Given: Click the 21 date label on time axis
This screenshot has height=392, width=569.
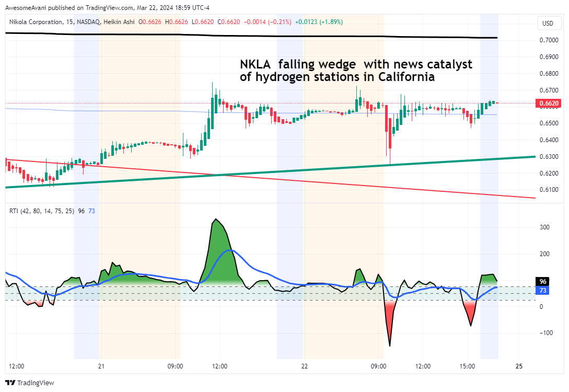Looking at the screenshot, I should pos(101,366).
